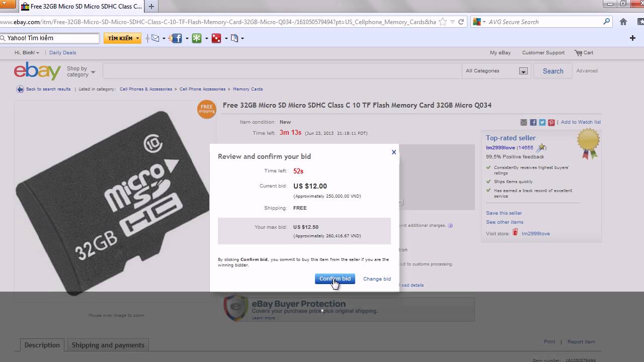Open Buyer Protection Learn more link
The image size is (644, 362).
click(264, 318)
